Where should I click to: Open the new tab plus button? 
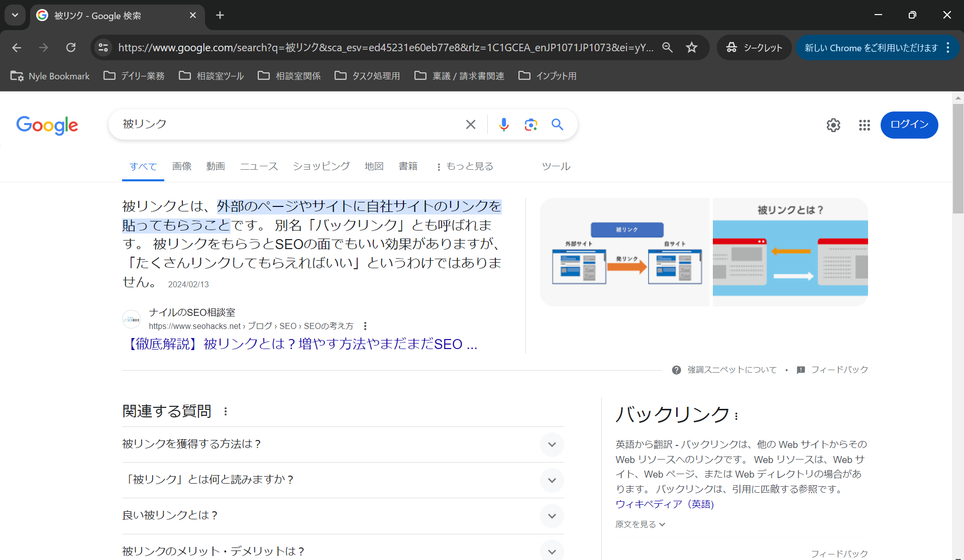click(x=220, y=16)
